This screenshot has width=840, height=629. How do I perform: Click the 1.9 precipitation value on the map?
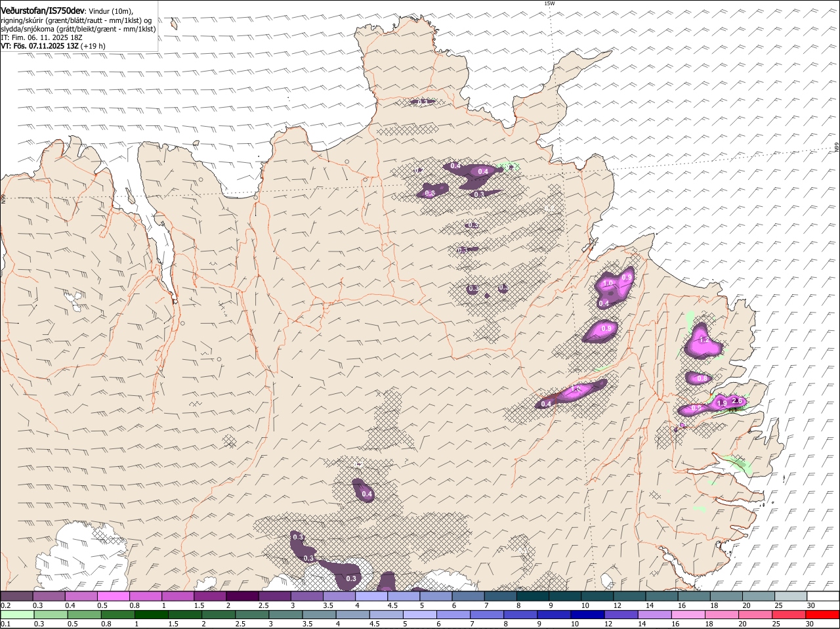(721, 403)
